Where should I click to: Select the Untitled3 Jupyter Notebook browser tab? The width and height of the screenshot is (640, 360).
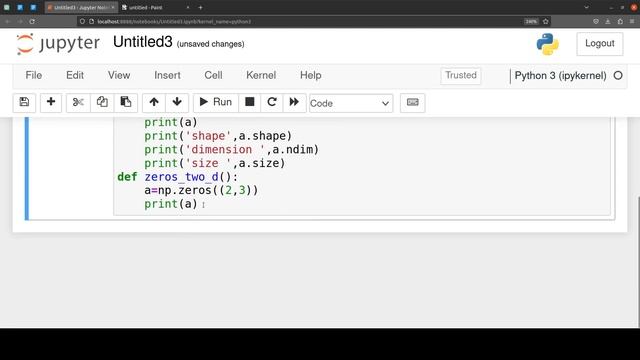pyautogui.click(x=81, y=7)
